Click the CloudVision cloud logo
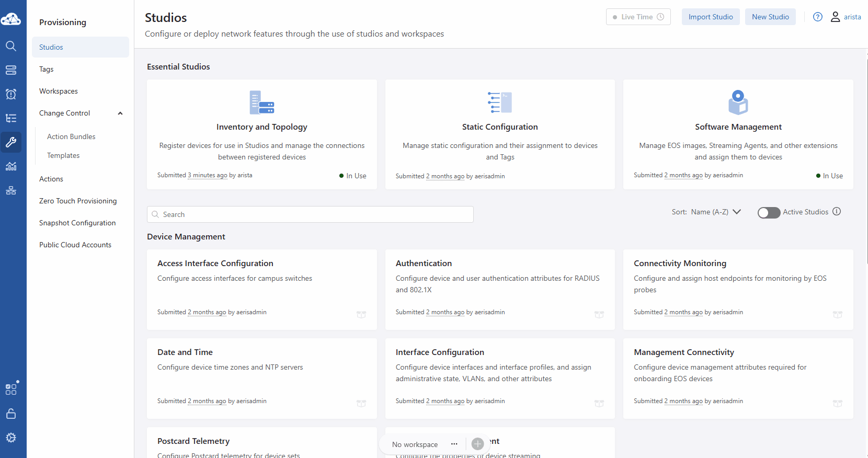The image size is (868, 458). click(x=11, y=19)
